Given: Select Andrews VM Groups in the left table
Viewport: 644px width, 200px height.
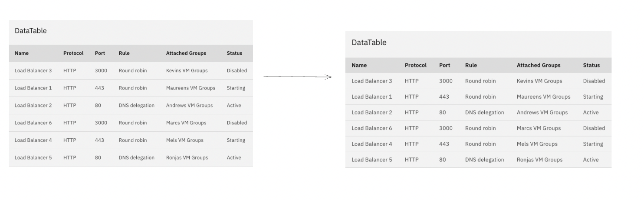Looking at the screenshot, I should tap(189, 105).
